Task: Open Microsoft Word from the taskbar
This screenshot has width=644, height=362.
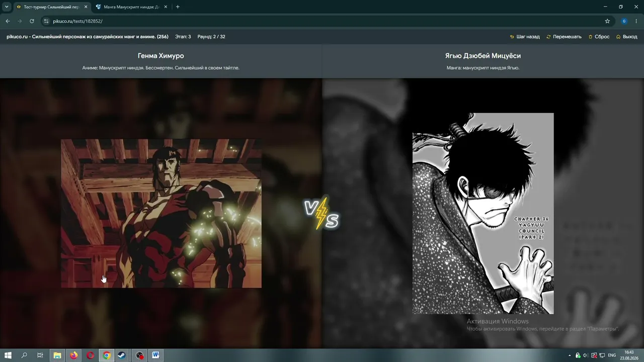Action: (x=156, y=355)
